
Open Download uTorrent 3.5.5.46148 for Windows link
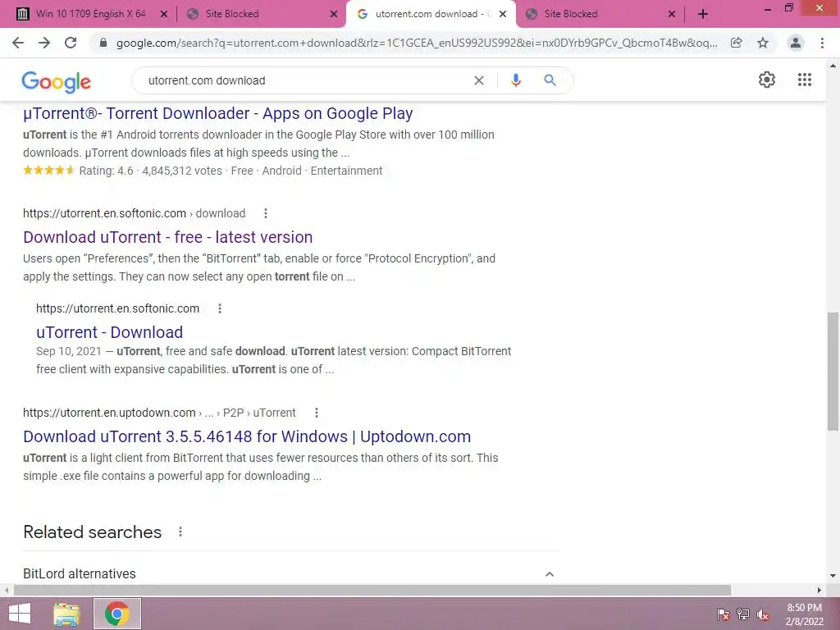point(247,436)
